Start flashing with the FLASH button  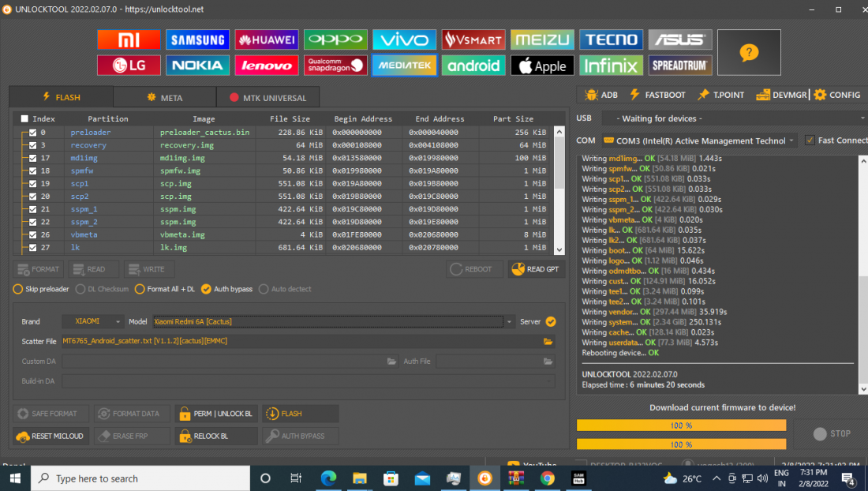(x=300, y=414)
